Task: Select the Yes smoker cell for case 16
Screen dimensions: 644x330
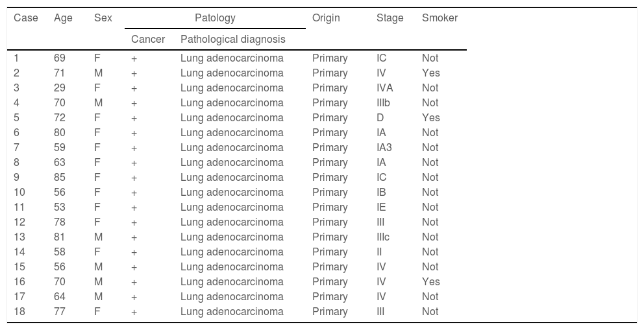Action: [430, 282]
